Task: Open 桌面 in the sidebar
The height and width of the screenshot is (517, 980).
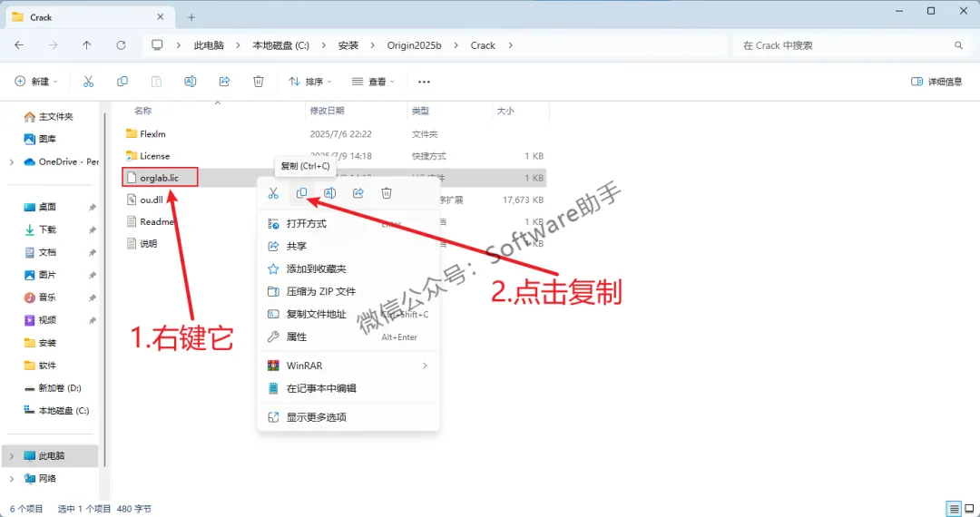Action: (49, 207)
